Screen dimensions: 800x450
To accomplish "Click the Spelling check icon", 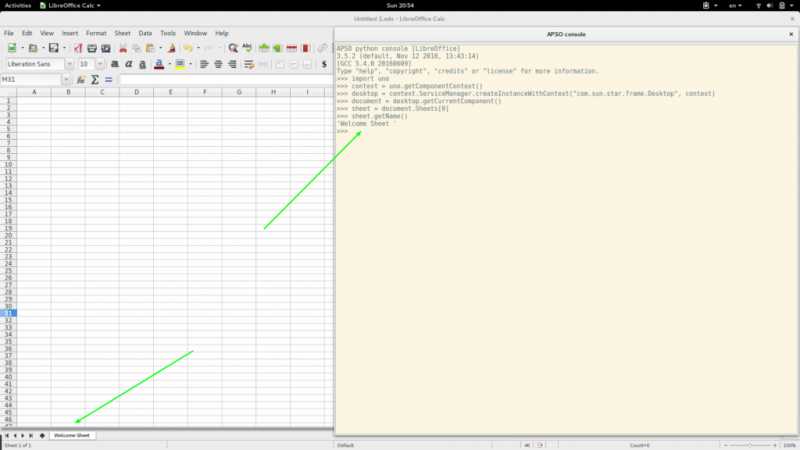I will (247, 48).
